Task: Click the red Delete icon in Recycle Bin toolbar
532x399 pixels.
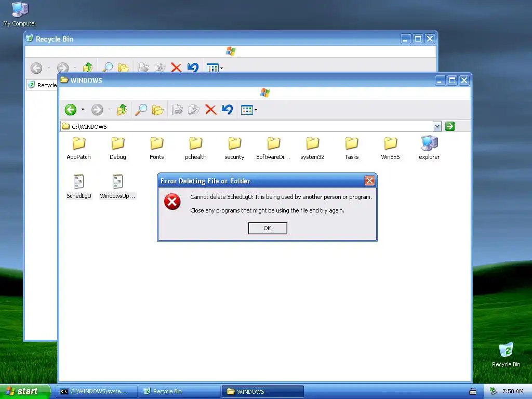Action: coord(176,67)
